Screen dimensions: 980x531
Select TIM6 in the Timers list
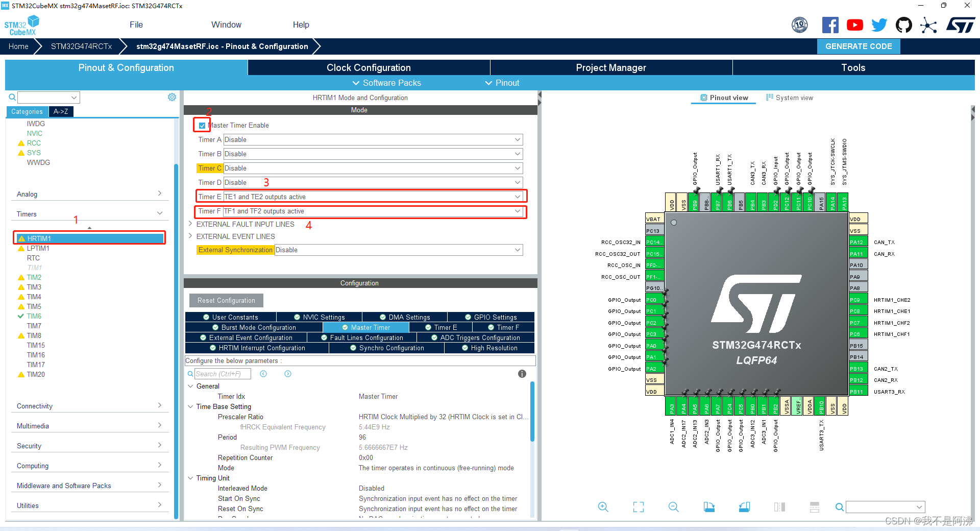click(x=34, y=316)
